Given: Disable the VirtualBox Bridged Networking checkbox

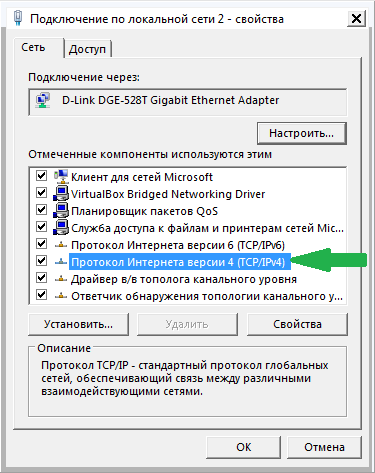Looking at the screenshot, I should click(41, 192).
